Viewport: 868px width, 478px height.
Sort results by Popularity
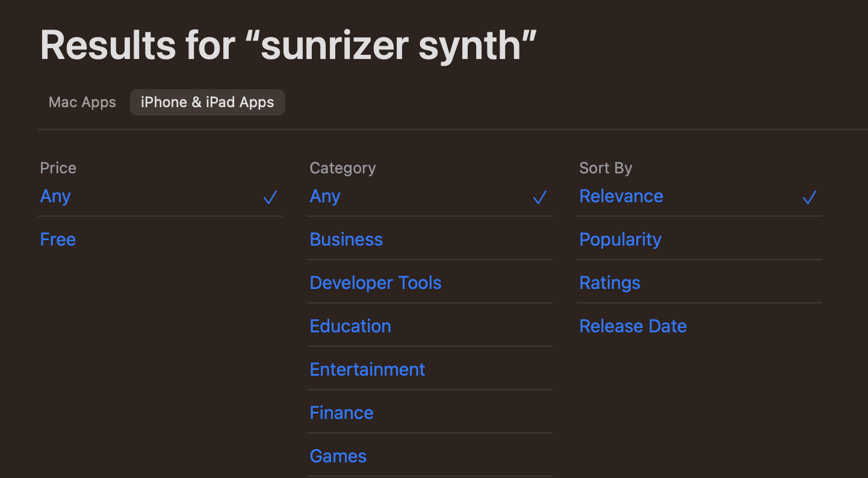[x=620, y=239]
